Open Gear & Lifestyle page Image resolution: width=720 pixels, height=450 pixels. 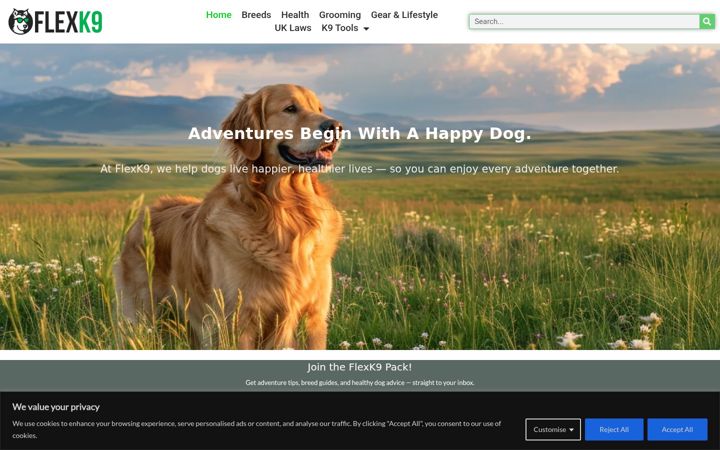coord(404,15)
